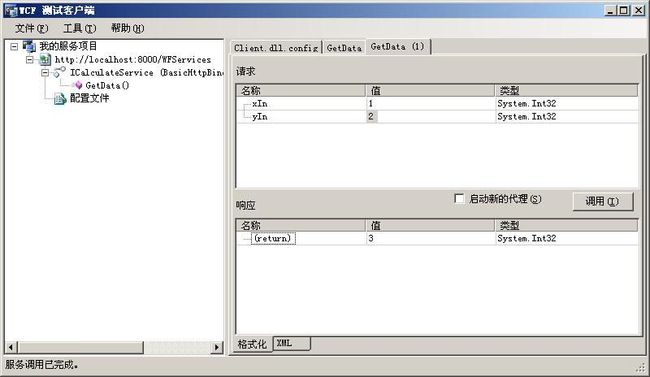Click the tree's horizontal scrollbar thumb
Viewport: 650px width, 377px height.
(80, 347)
